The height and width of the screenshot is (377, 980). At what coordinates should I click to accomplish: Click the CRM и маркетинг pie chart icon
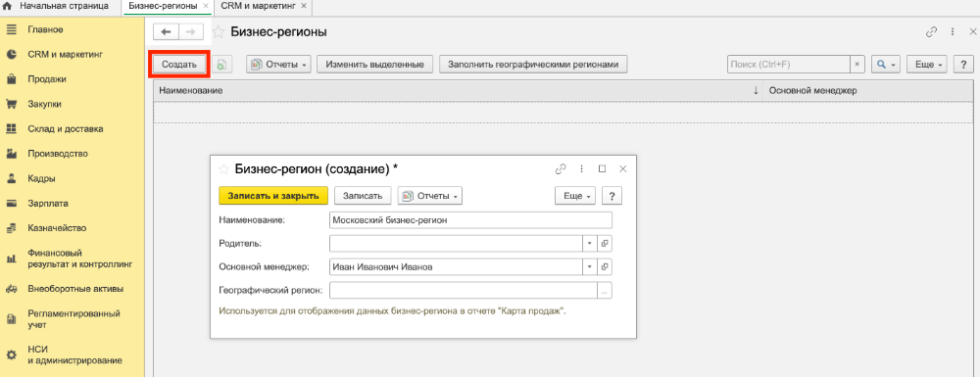coord(11,54)
